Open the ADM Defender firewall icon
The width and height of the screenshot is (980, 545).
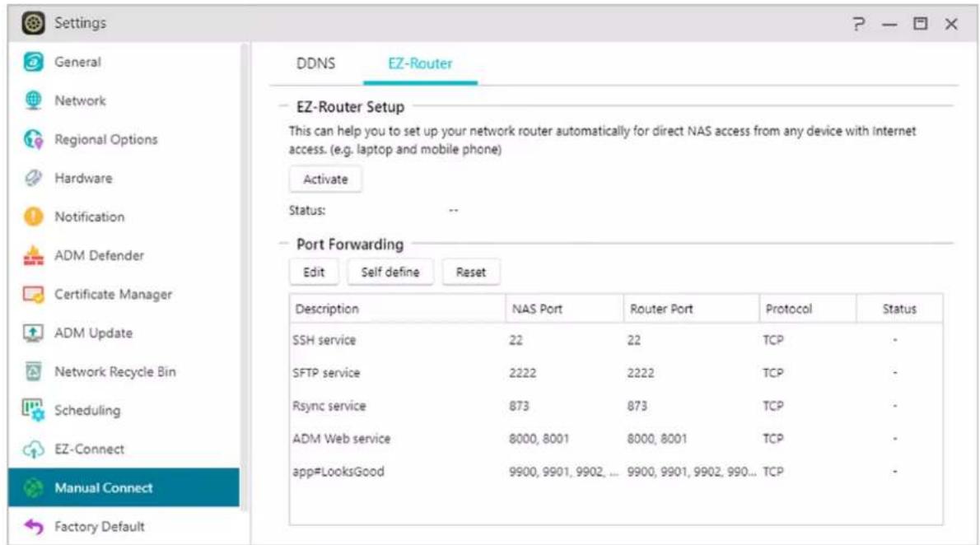(33, 256)
